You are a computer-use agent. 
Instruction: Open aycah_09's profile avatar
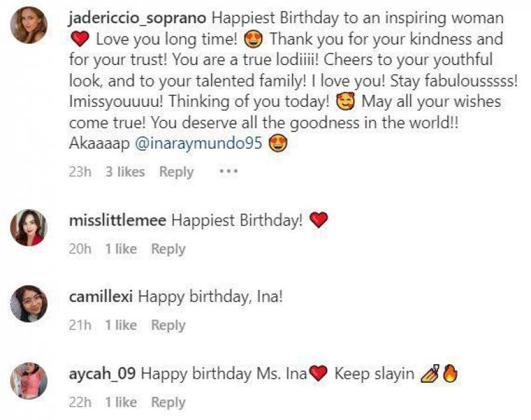[29, 381]
